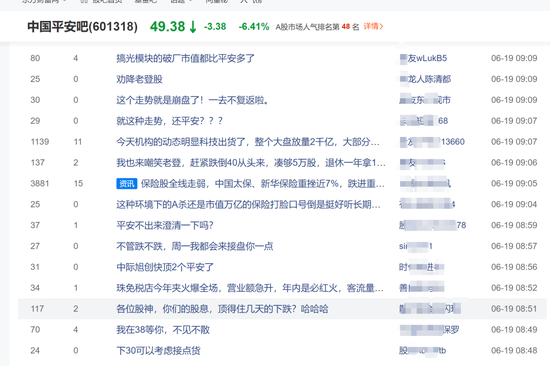Open the 中国平安吧(601318) forum title
This screenshot has width=550, height=366.
click(x=82, y=27)
